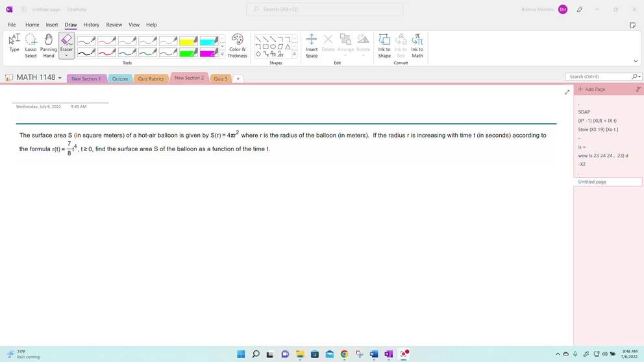Click the Type tool
The image size is (644, 362).
point(14,44)
